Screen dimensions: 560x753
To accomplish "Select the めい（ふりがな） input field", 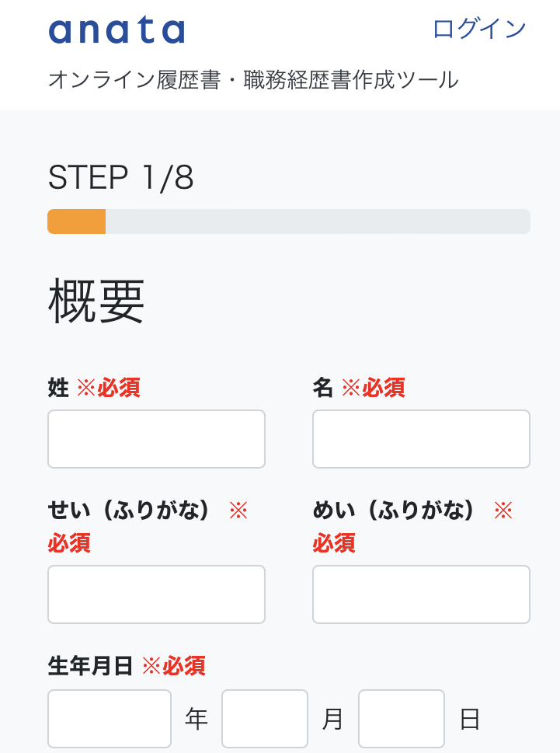I will pos(421,594).
